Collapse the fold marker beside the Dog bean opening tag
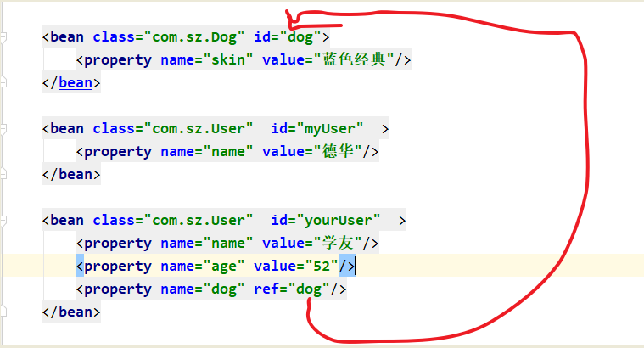 pyautogui.click(x=3, y=38)
